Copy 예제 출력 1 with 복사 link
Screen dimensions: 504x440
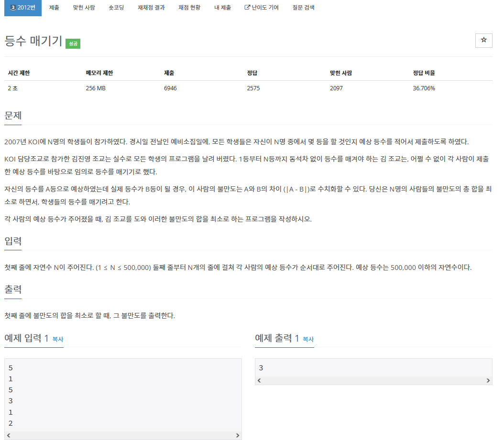308,339
